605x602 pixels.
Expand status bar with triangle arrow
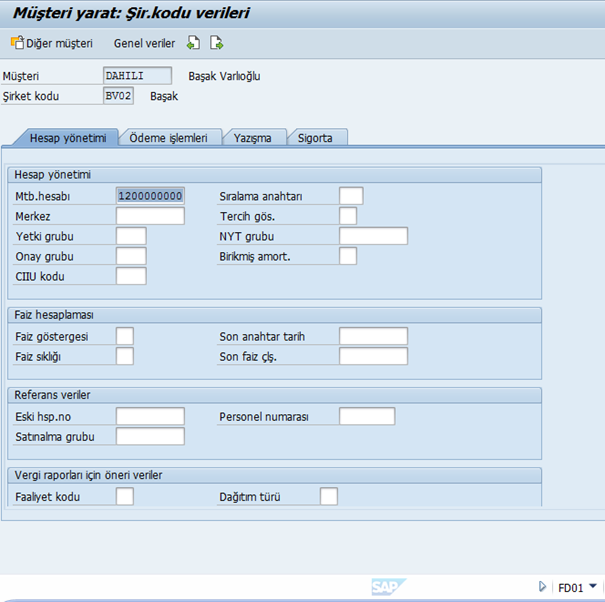[x=542, y=587]
